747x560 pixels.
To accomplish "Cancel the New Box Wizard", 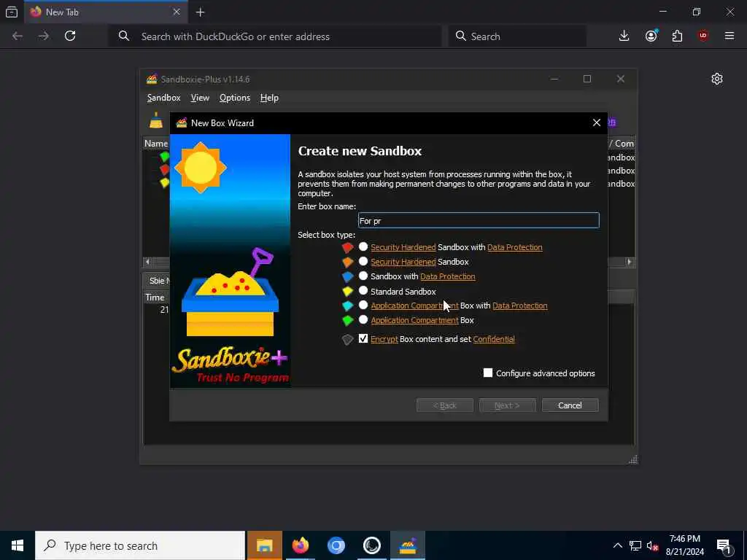I will (x=570, y=405).
